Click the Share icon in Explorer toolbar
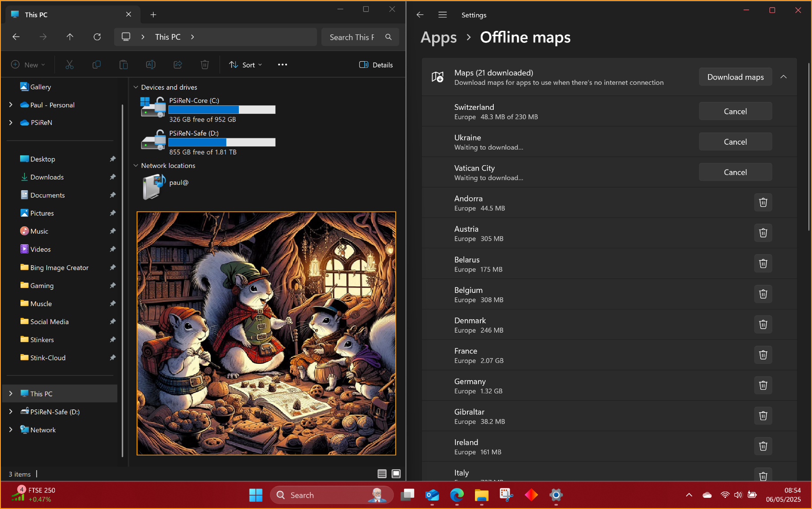This screenshot has height=509, width=812. coord(178,65)
